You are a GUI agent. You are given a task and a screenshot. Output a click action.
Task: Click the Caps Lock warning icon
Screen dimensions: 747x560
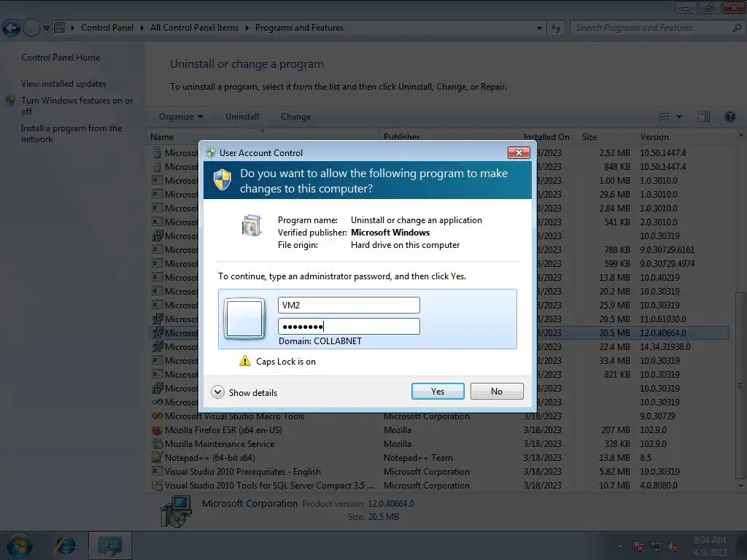(x=245, y=361)
